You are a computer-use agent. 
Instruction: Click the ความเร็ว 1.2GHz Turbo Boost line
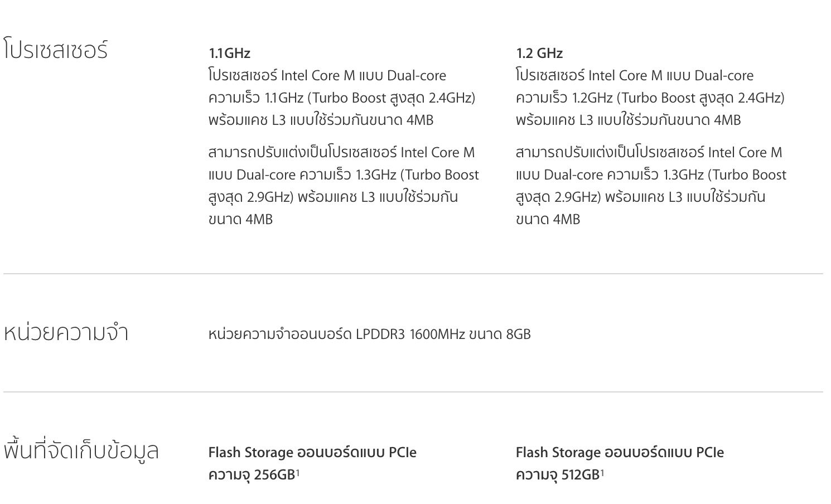point(650,98)
